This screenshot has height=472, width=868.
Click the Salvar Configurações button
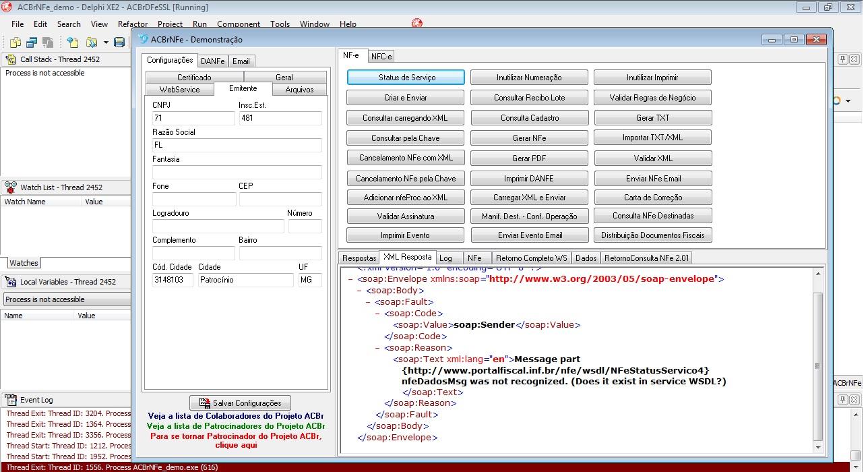tap(240, 403)
